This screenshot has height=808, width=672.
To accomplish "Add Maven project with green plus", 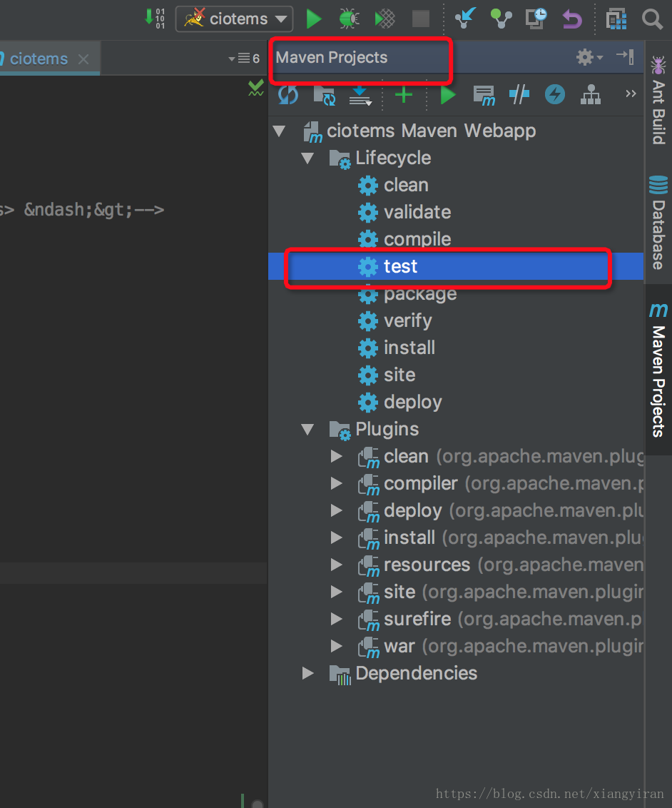I will click(404, 95).
